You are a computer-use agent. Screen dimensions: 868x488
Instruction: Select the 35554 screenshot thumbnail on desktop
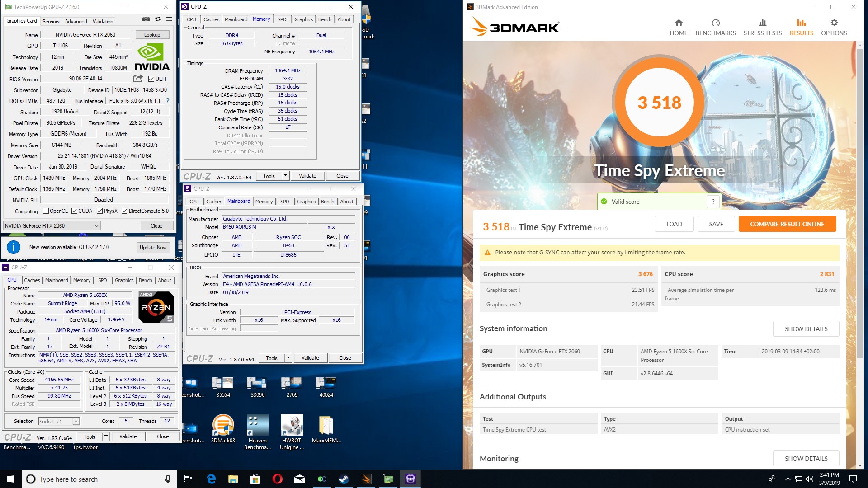pos(223,387)
